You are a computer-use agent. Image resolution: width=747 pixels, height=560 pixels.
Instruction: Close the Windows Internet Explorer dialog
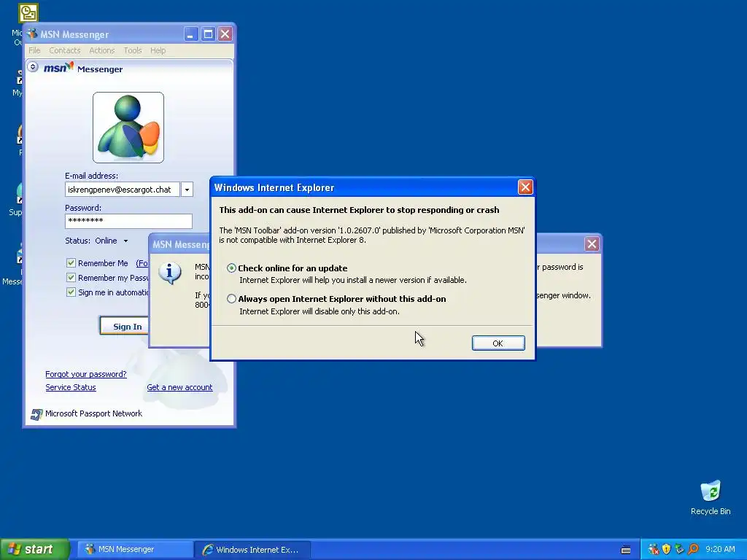point(525,187)
